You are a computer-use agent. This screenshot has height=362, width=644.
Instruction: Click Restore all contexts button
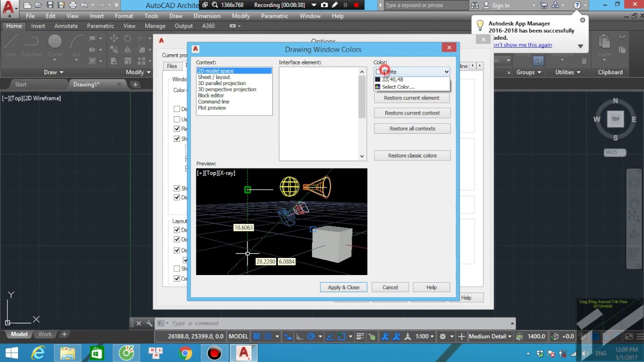[x=412, y=129]
